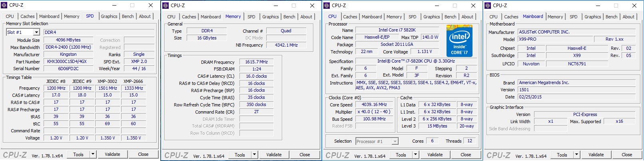
Task: Select Graphics tab in SPD window
Action: (x=109, y=16)
